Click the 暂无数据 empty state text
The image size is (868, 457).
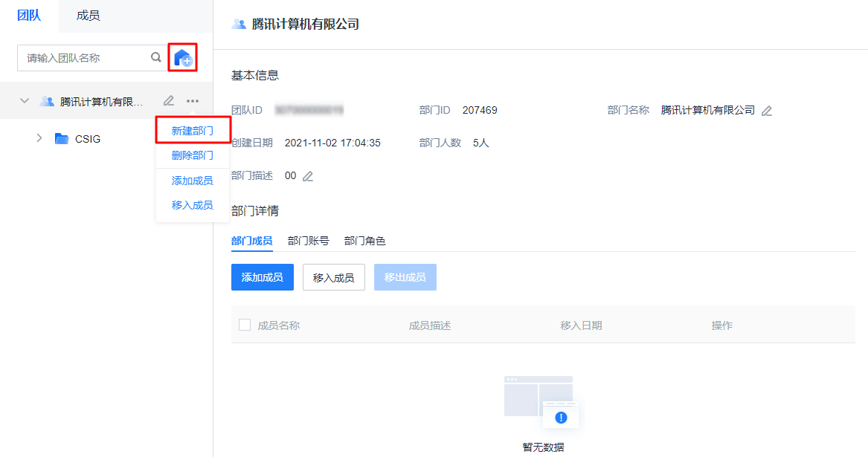pyautogui.click(x=543, y=447)
